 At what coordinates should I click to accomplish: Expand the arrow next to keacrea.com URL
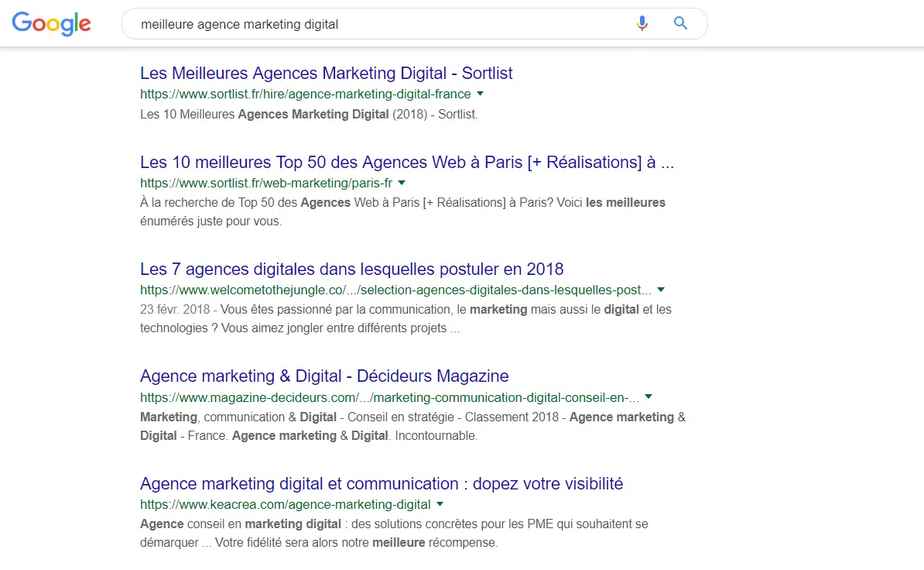(x=440, y=504)
